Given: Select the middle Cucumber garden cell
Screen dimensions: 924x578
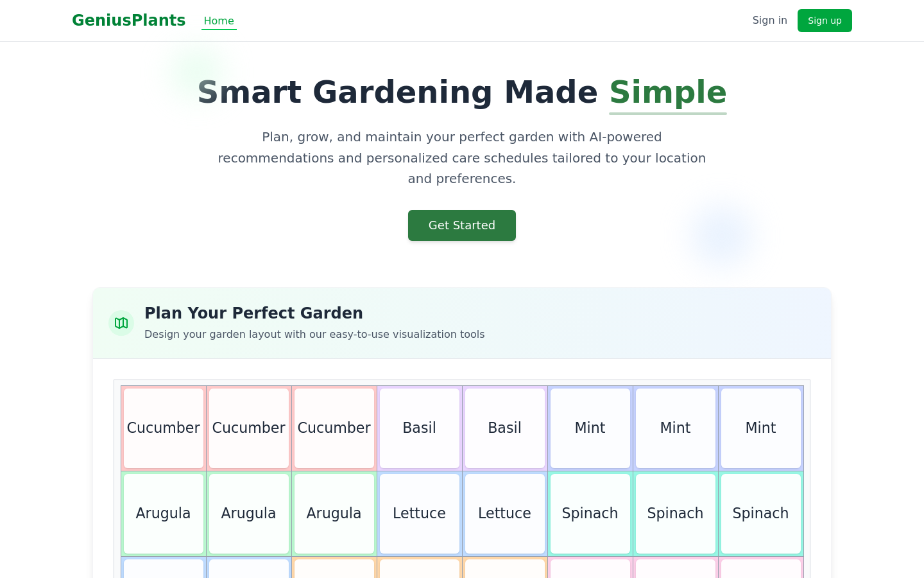Looking at the screenshot, I should pyautogui.click(x=249, y=428).
